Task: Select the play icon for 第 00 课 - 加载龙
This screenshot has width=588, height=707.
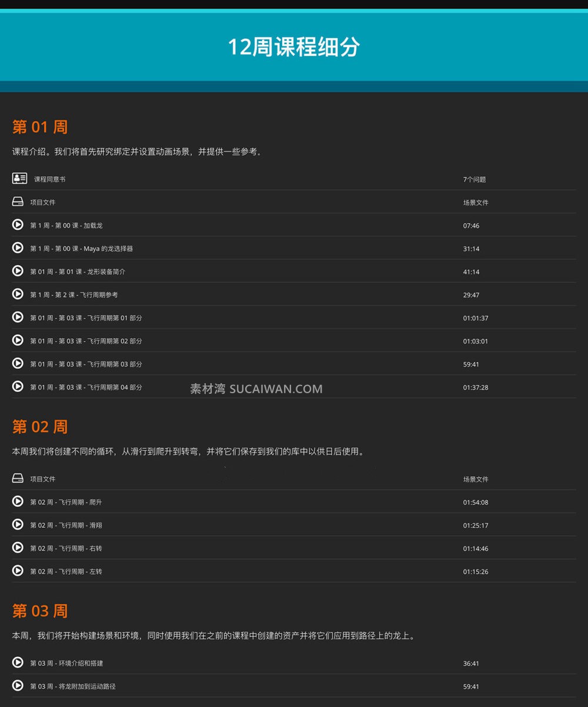Action: point(17,225)
